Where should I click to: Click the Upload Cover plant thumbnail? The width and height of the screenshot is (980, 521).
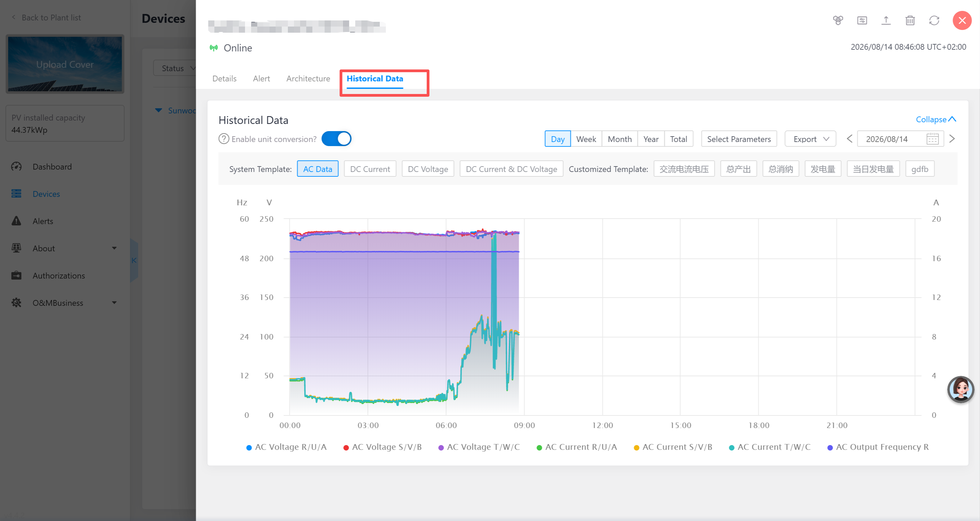tap(65, 64)
